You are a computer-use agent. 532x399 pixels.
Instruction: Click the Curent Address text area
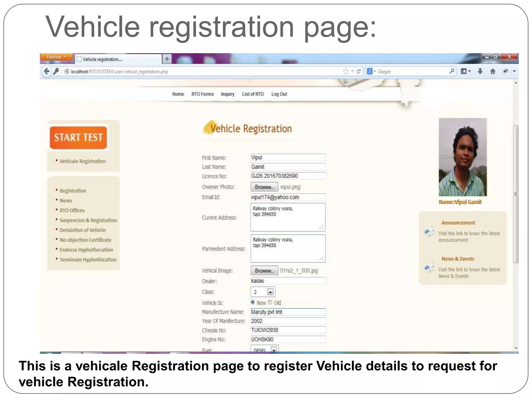click(x=288, y=217)
